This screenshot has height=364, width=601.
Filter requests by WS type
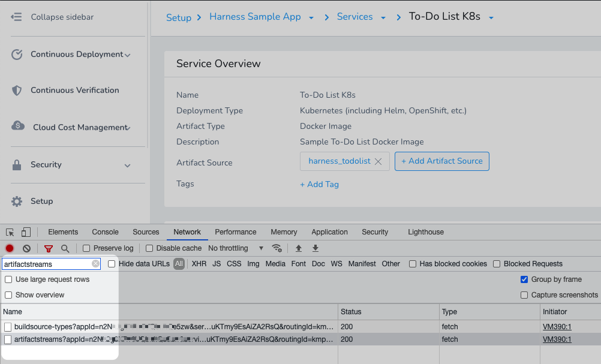336,264
